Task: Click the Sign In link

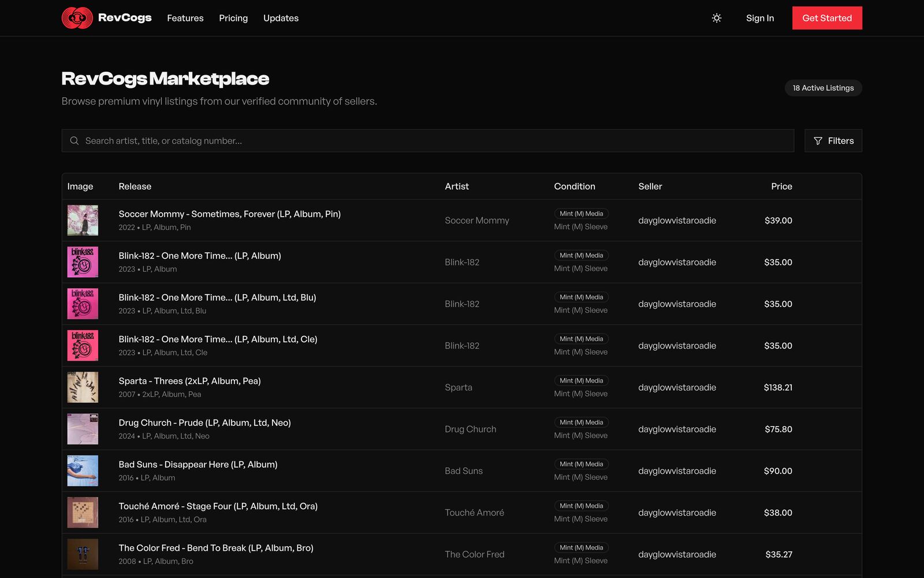Action: tap(760, 18)
